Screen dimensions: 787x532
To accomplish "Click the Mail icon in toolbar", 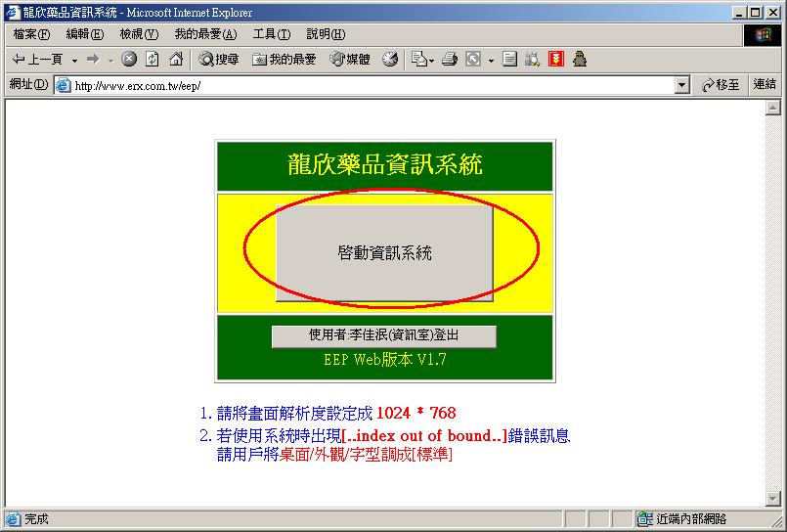I will pyautogui.click(x=418, y=60).
